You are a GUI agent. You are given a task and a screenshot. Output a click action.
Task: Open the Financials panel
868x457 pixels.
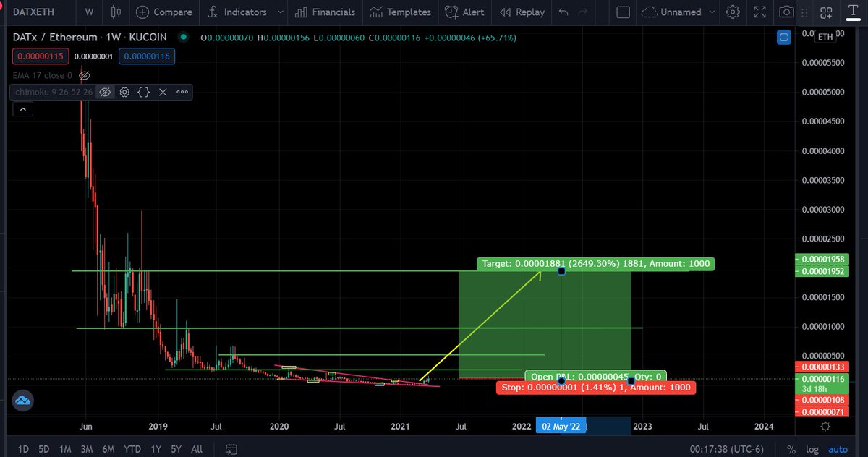click(325, 12)
